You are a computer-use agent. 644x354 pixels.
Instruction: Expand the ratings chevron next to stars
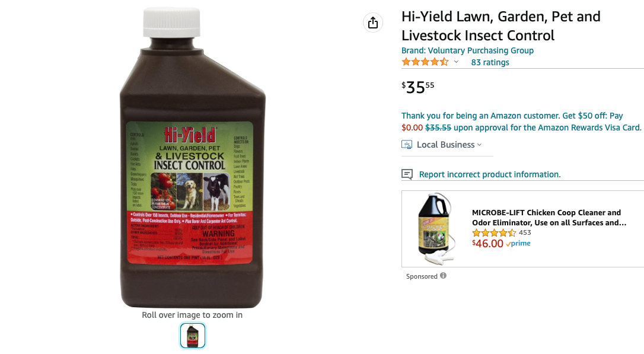point(456,62)
